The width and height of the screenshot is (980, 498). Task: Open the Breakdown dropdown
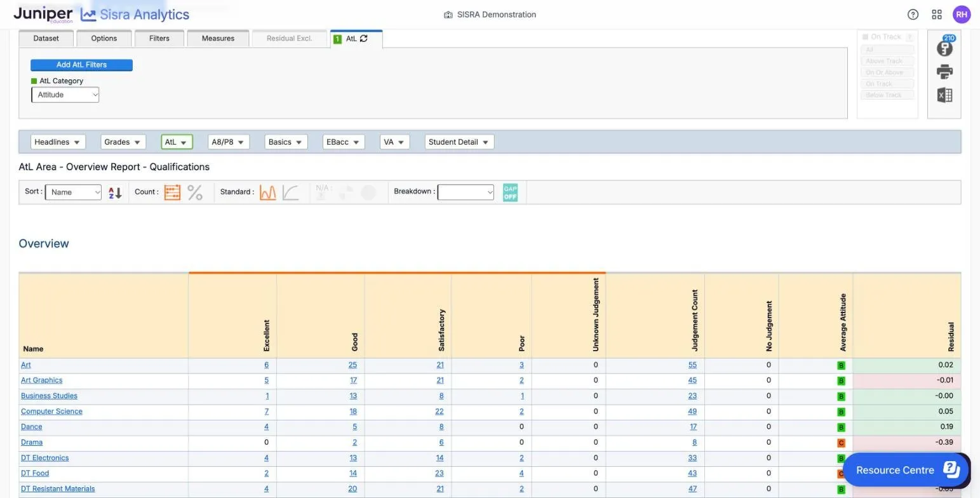(x=466, y=192)
